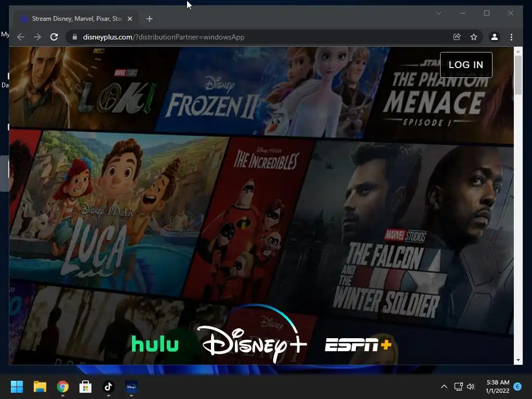Open notification badge showing 6
The height and width of the screenshot is (399, 532).
[517, 387]
